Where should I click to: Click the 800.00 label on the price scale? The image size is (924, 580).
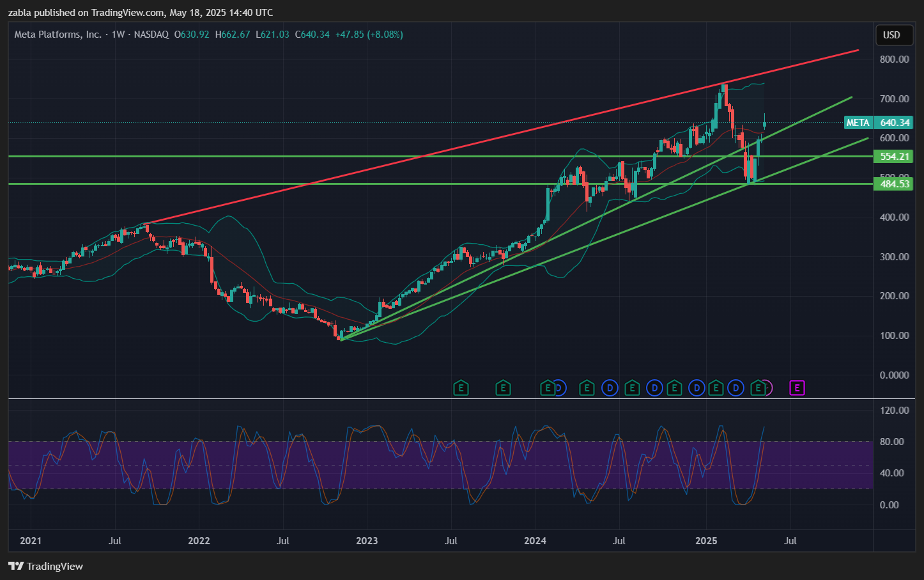point(894,59)
